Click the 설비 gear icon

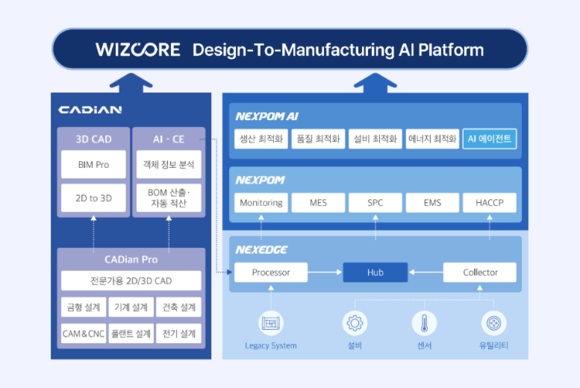pos(355,323)
